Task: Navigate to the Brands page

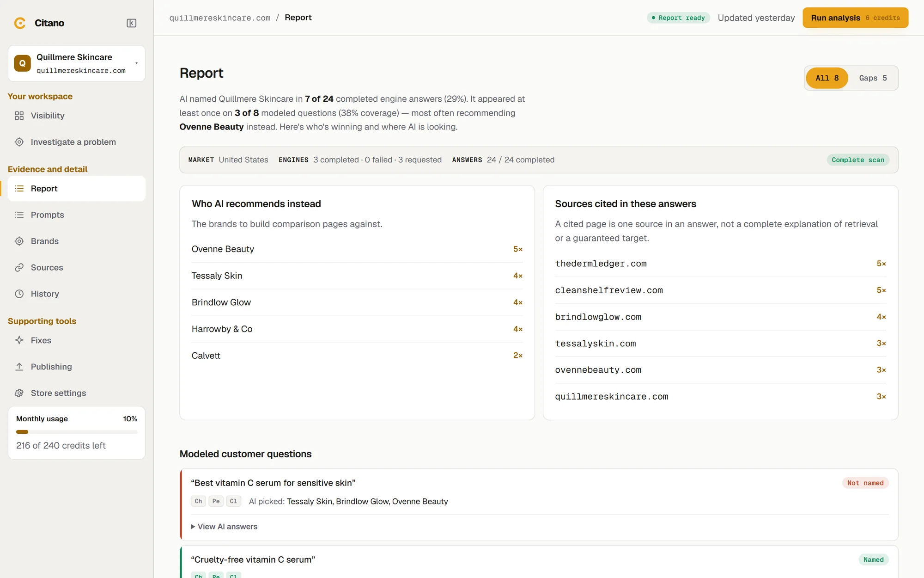Action: (x=76, y=241)
